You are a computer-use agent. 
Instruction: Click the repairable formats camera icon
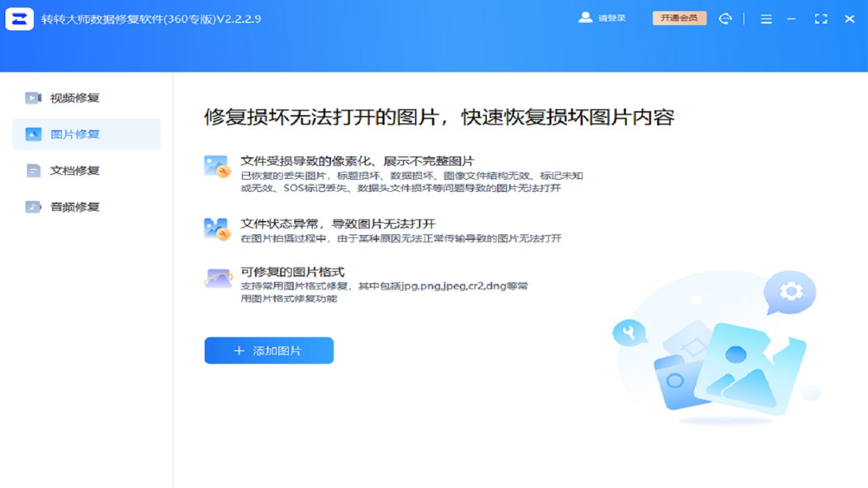click(x=217, y=277)
